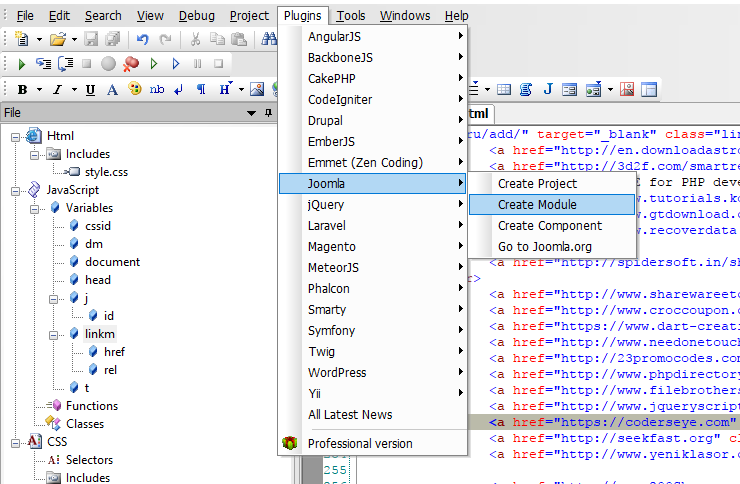Click the green Run debug icon
Screen dimensions: 740x484
21,64
